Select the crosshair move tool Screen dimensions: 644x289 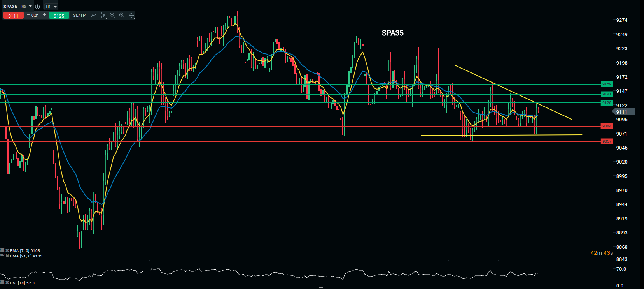coord(131,15)
